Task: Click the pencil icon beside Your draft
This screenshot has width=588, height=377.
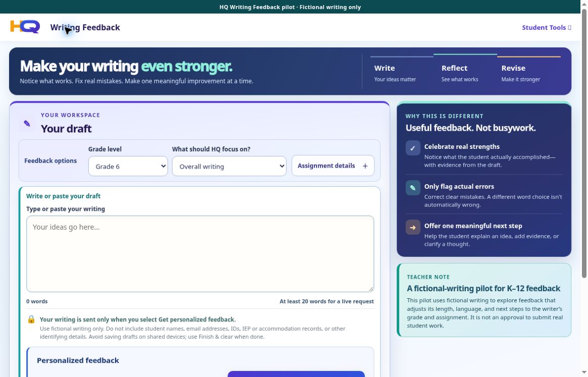Action: tap(27, 124)
